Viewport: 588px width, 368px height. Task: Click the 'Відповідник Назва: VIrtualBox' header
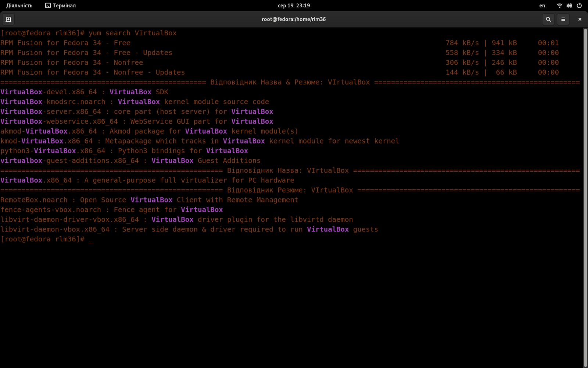(288, 170)
